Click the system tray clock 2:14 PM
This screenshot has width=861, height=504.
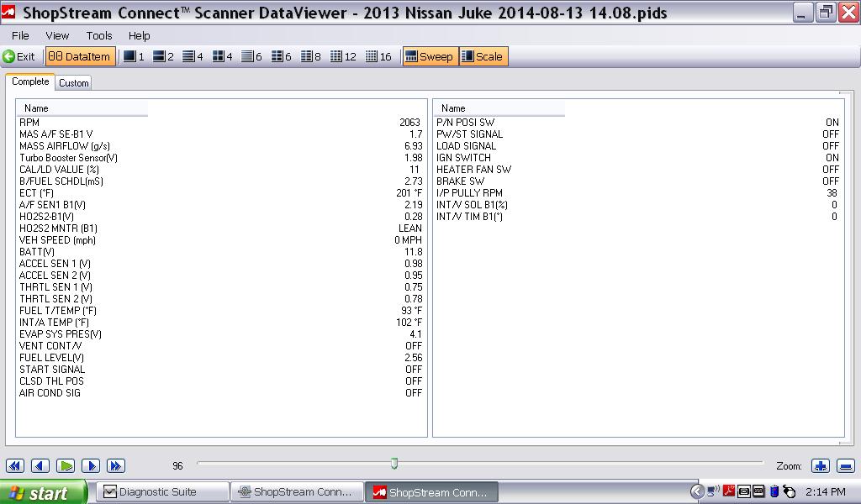(x=826, y=492)
